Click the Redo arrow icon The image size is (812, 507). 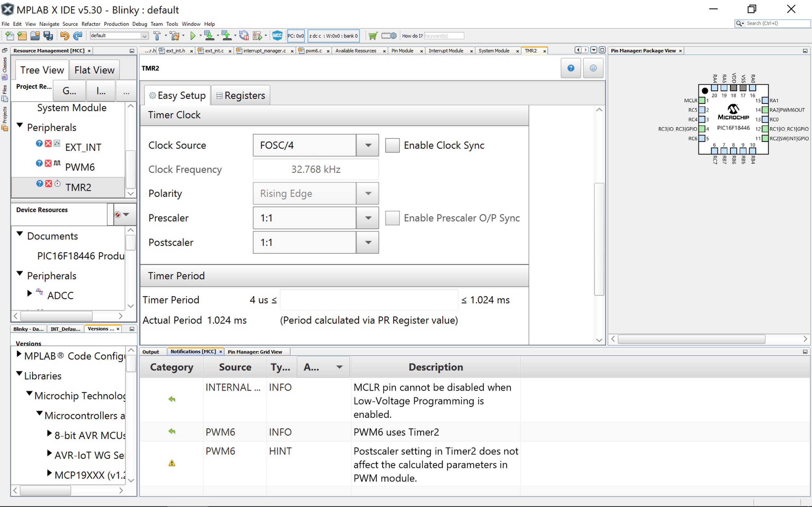(78, 36)
